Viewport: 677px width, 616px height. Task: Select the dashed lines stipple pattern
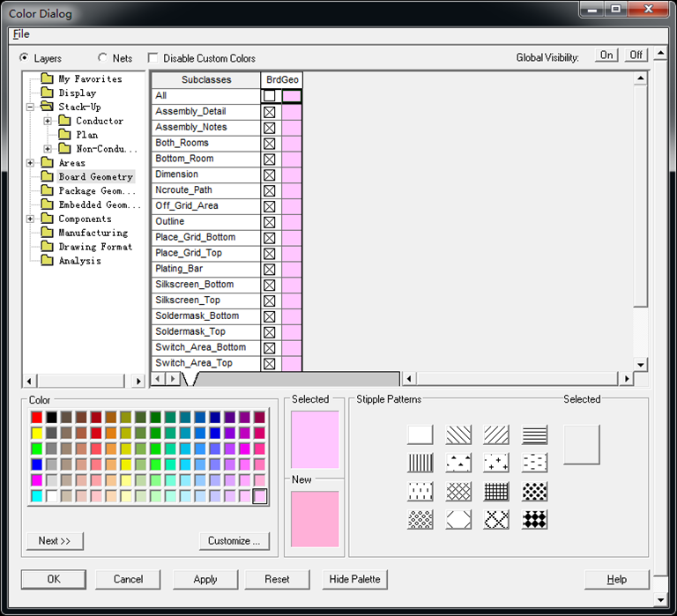534,463
